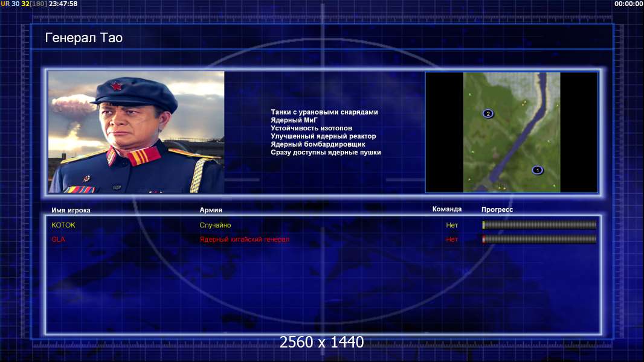Click army value 'Ядерный китайский генерал'
Viewport: 644px width, 362px height.
(245, 240)
